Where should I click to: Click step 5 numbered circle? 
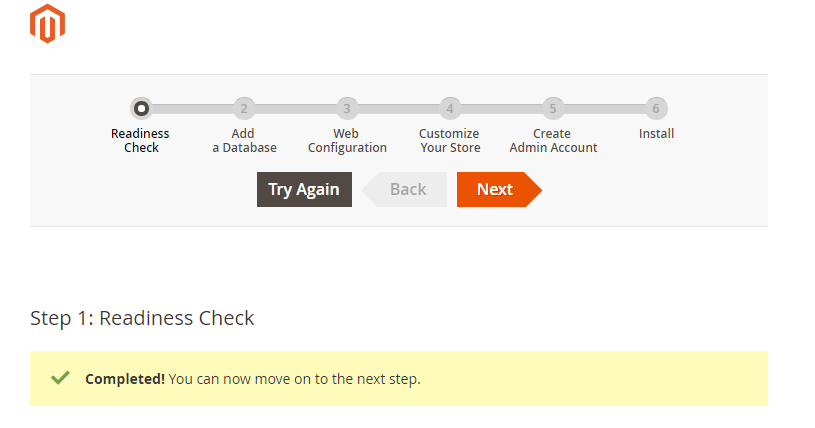552,108
